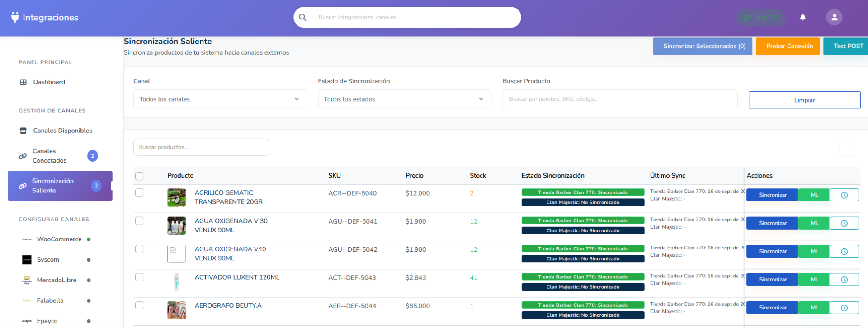Click the Todo OK status badge
Image resolution: width=868 pixels, height=328 pixels.
(761, 18)
